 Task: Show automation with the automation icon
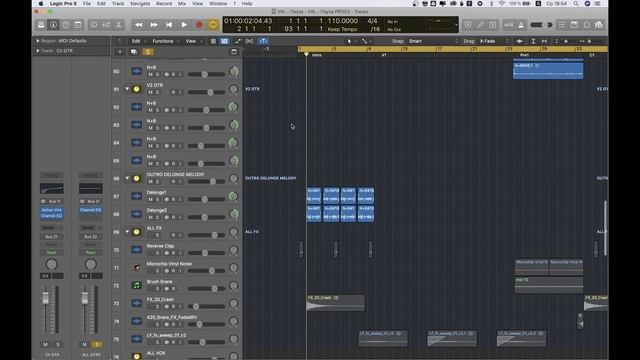pyautogui.click(x=238, y=41)
